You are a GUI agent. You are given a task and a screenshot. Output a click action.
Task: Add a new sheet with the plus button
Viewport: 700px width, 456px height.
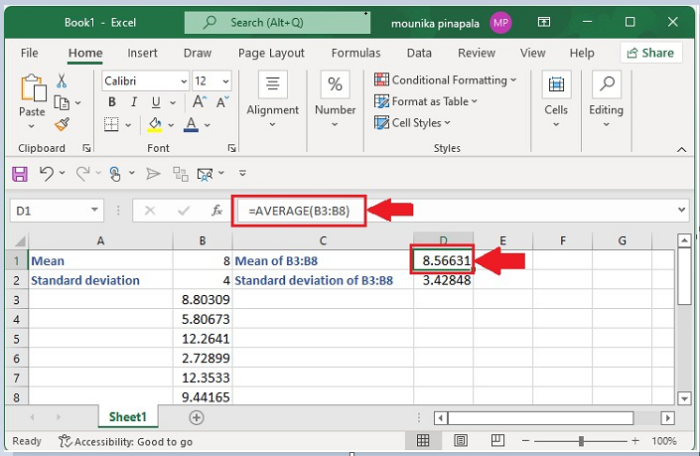click(196, 418)
